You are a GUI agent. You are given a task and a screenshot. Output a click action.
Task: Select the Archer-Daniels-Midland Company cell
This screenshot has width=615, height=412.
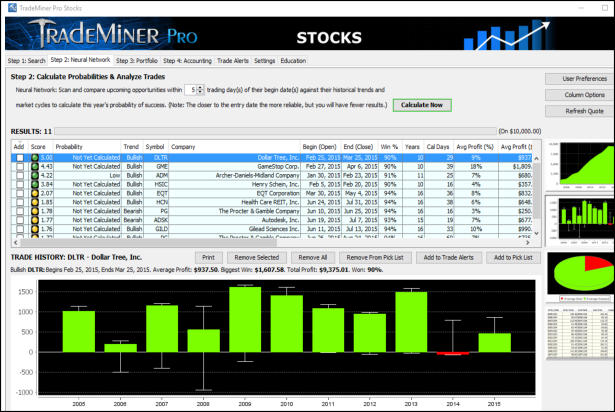pyautogui.click(x=235, y=175)
